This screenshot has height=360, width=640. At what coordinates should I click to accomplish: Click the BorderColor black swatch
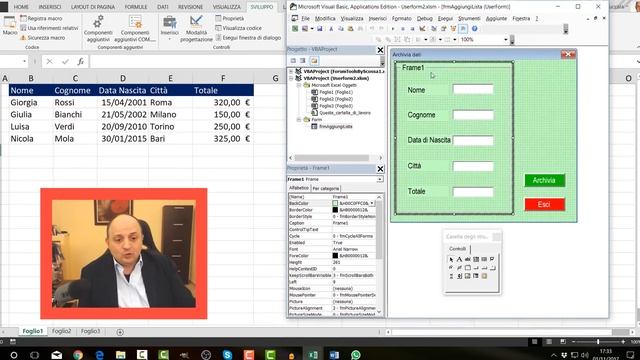coord(335,210)
